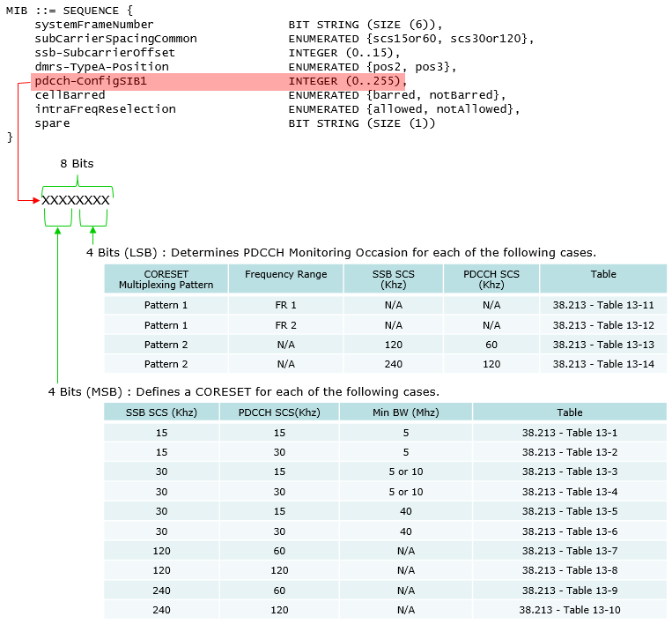
Task: Click the ssb-SubcarrierOffset field name
Action: [105, 53]
